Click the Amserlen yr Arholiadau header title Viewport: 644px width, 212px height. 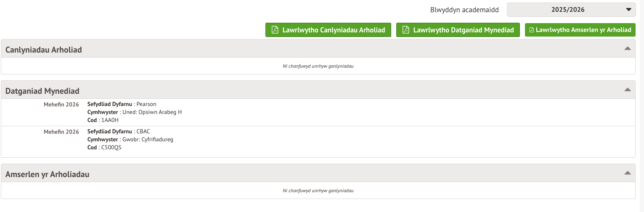point(48,175)
